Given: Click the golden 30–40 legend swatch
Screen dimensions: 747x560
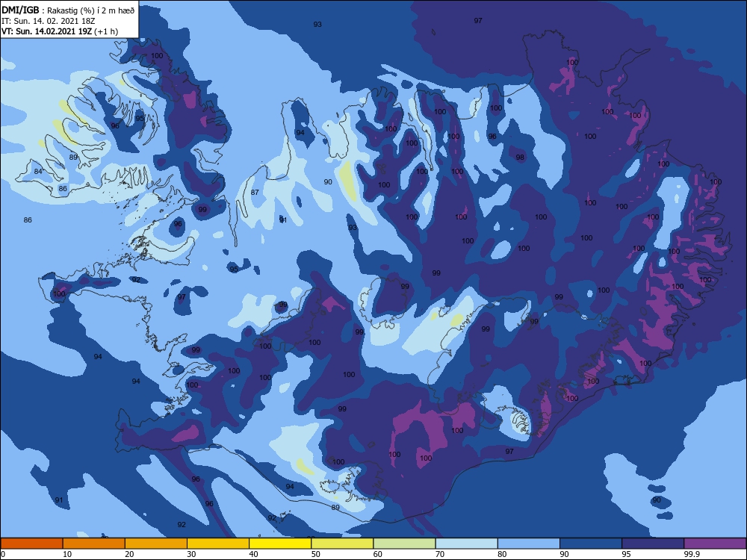Looking at the screenshot, I should tap(218, 544).
